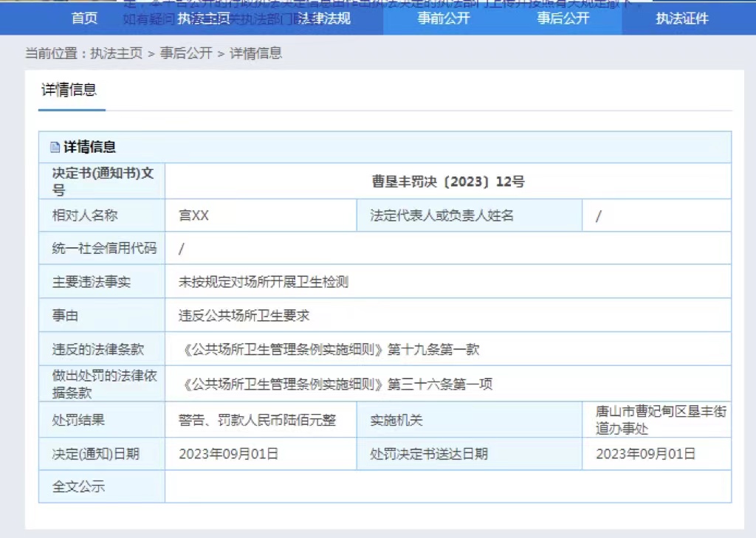The image size is (756, 538).
Task: Click the 主要违法事实 label cell
Action: point(102,281)
